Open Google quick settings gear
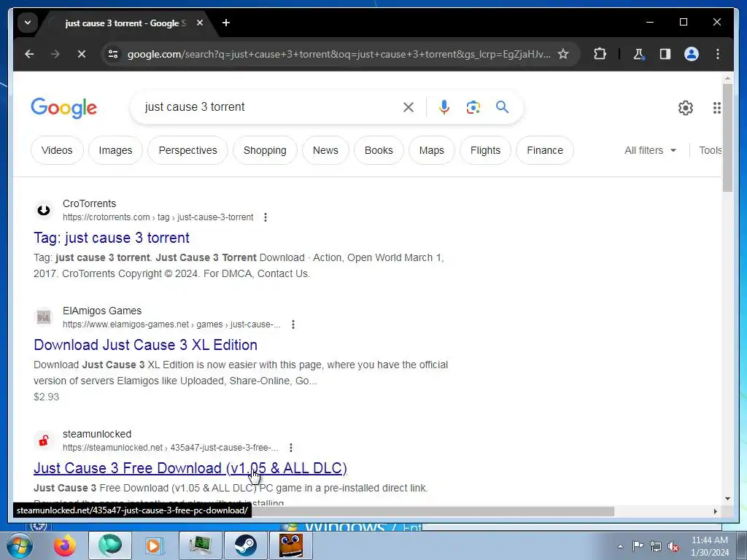The width and height of the screenshot is (747, 560). coord(686,108)
